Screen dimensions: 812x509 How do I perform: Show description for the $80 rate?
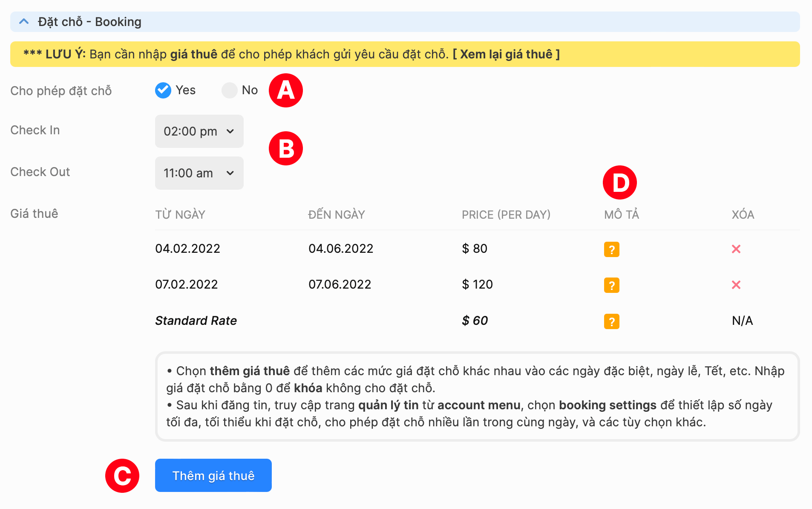click(x=611, y=249)
